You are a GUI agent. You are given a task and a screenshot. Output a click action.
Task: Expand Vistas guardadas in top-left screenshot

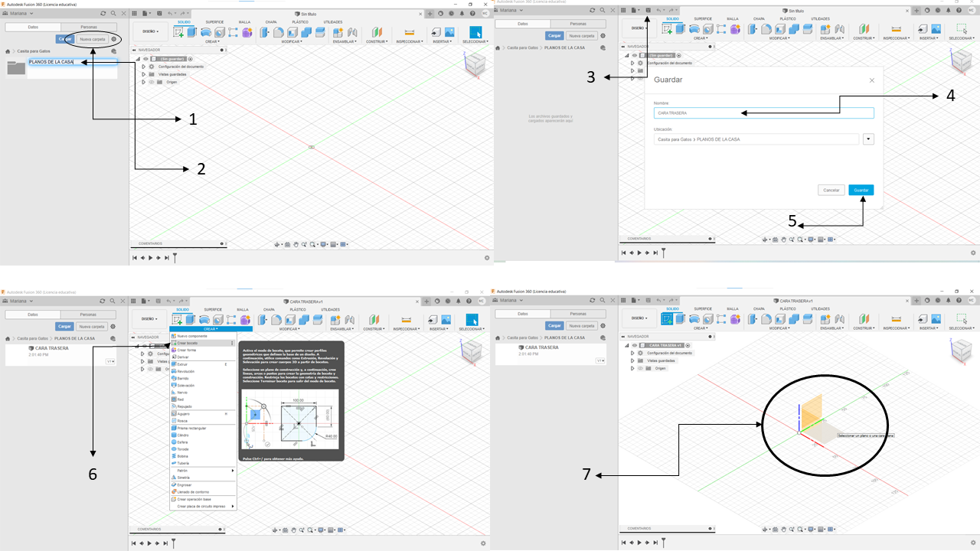[x=143, y=73]
